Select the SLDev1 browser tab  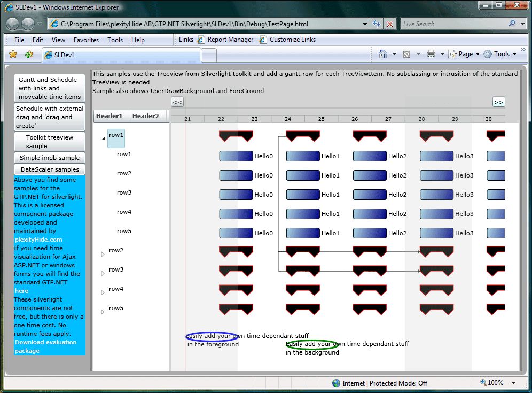click(x=121, y=55)
